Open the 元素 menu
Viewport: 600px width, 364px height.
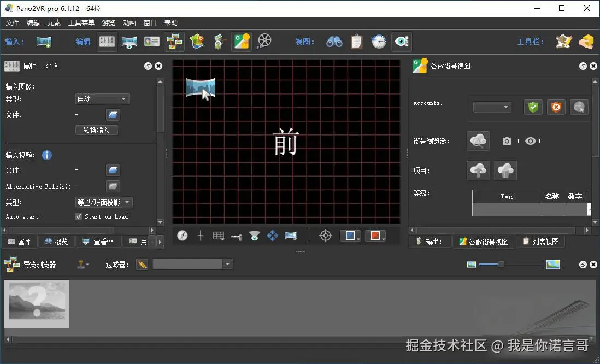[x=54, y=23]
